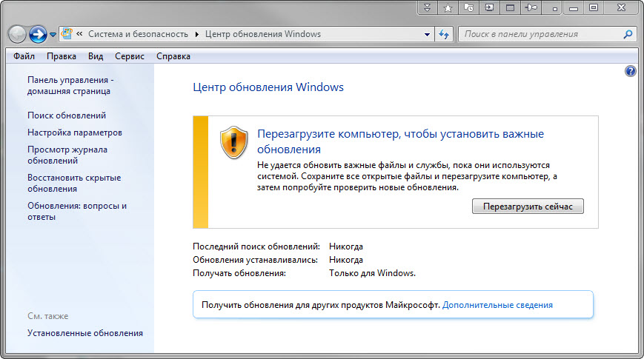Open the Сервис menu
The image size is (644, 359).
click(130, 56)
